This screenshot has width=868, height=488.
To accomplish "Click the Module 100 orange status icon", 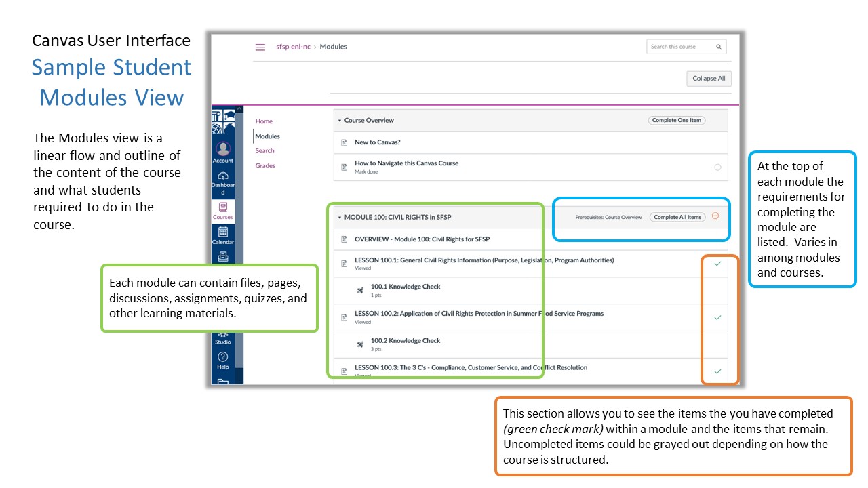I will tap(715, 217).
